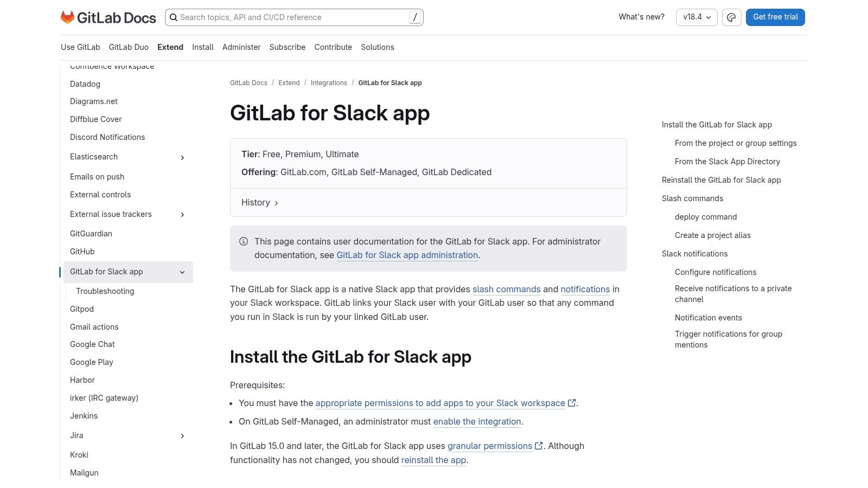
Task: Select GitLab Duo in the navigation bar
Action: click(x=128, y=47)
